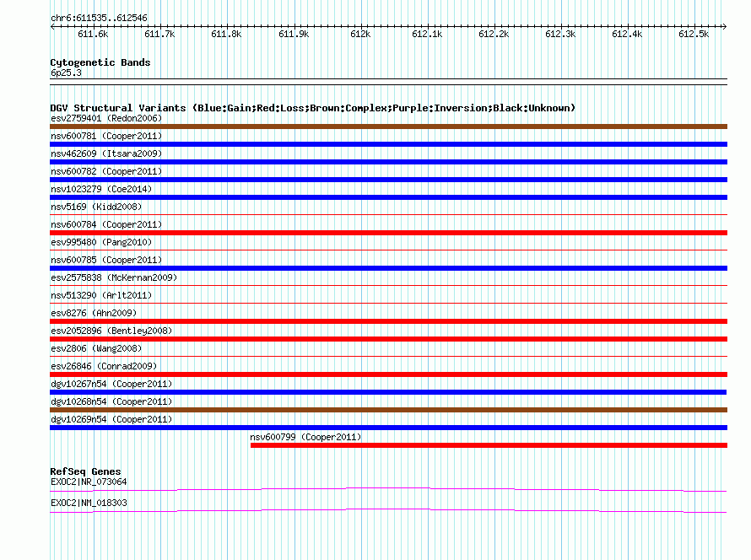Select the blue nsv1023279 gain bar
The width and height of the screenshot is (751, 560).
pos(388,197)
